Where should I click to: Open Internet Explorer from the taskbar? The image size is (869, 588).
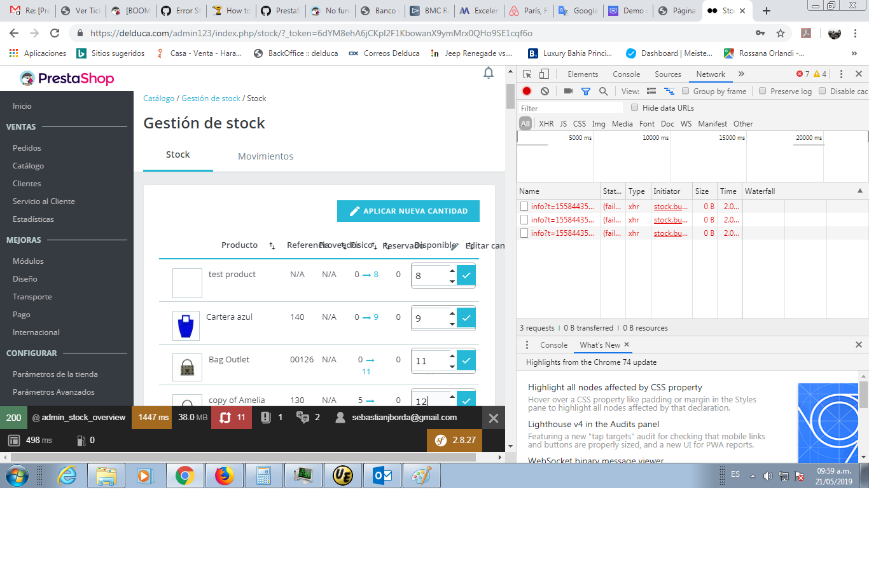click(67, 475)
